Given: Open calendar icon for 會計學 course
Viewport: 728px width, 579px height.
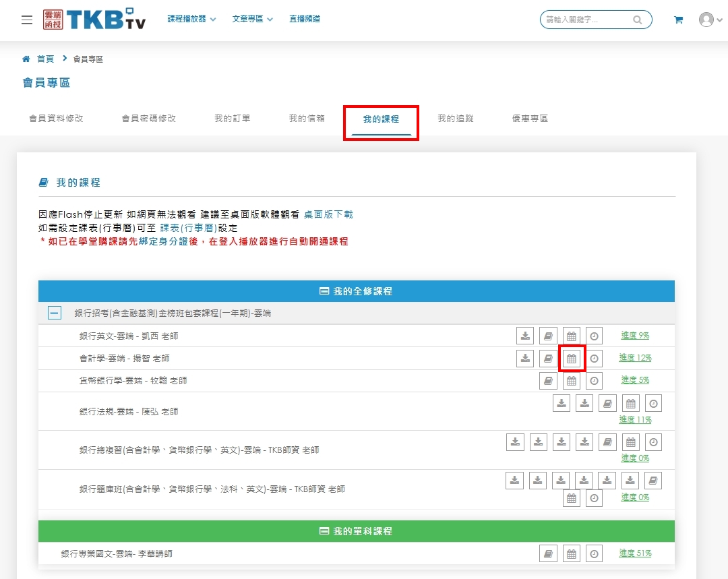Looking at the screenshot, I should coord(572,359).
